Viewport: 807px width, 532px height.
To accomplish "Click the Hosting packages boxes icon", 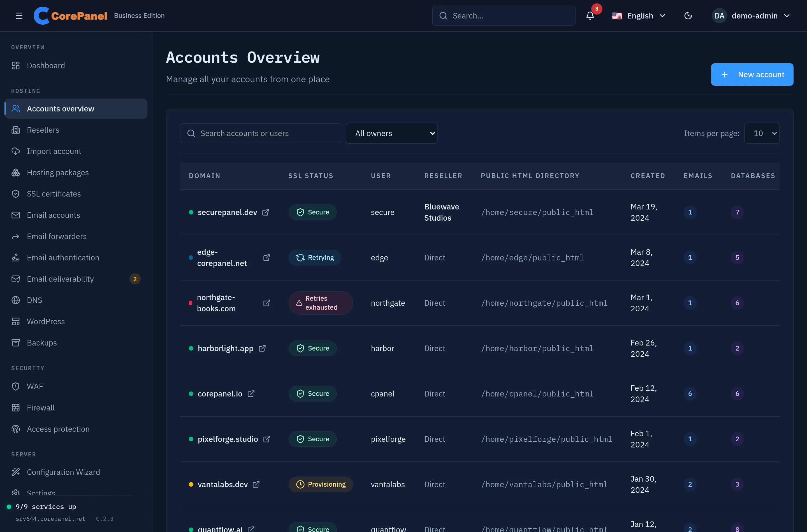I will pos(16,172).
